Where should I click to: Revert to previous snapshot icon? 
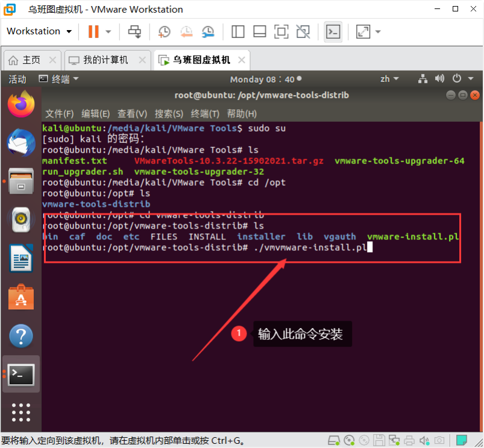186,31
